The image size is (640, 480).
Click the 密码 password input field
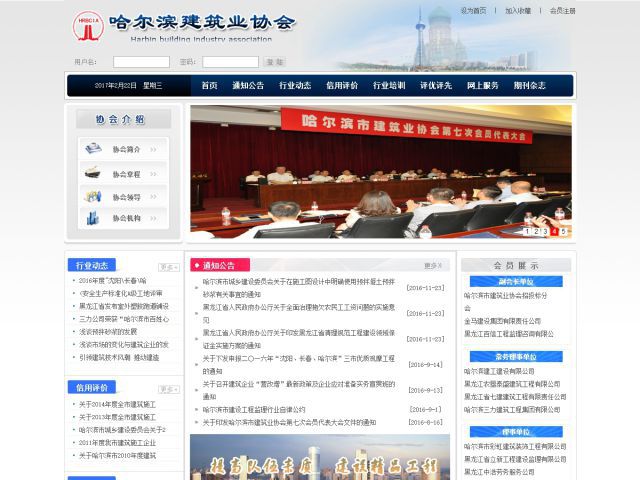(x=230, y=62)
